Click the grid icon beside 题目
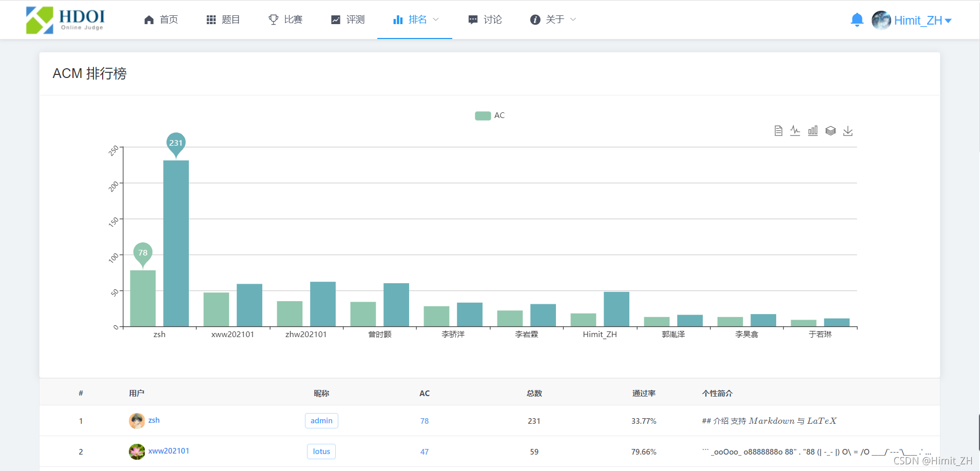This screenshot has width=980, height=471. tap(211, 19)
